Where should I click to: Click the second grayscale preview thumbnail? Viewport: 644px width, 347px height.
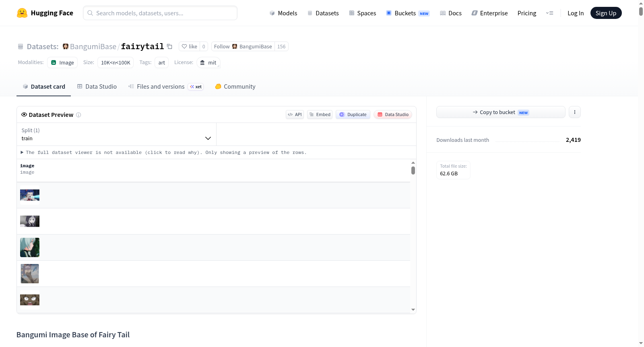(x=30, y=221)
